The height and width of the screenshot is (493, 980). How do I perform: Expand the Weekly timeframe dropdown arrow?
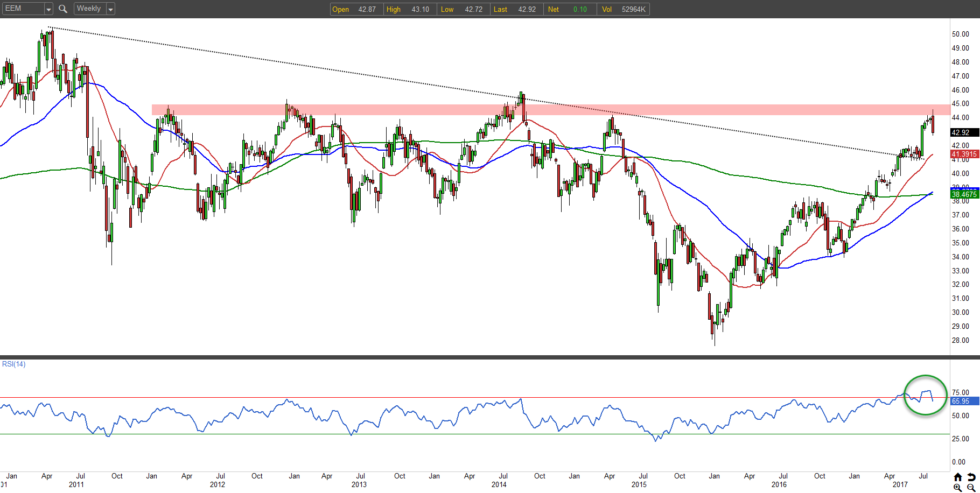(110, 9)
